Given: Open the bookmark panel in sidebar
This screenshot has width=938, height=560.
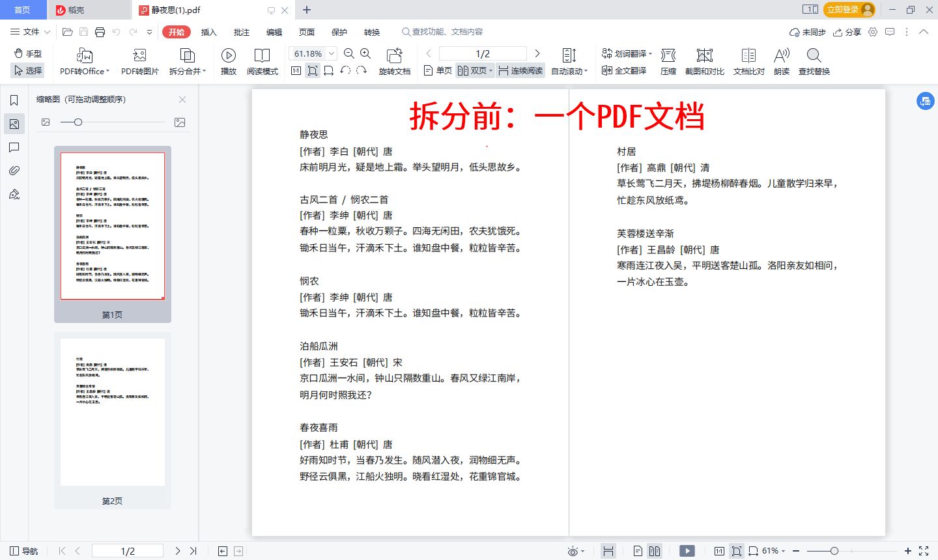Looking at the screenshot, I should 14,100.
